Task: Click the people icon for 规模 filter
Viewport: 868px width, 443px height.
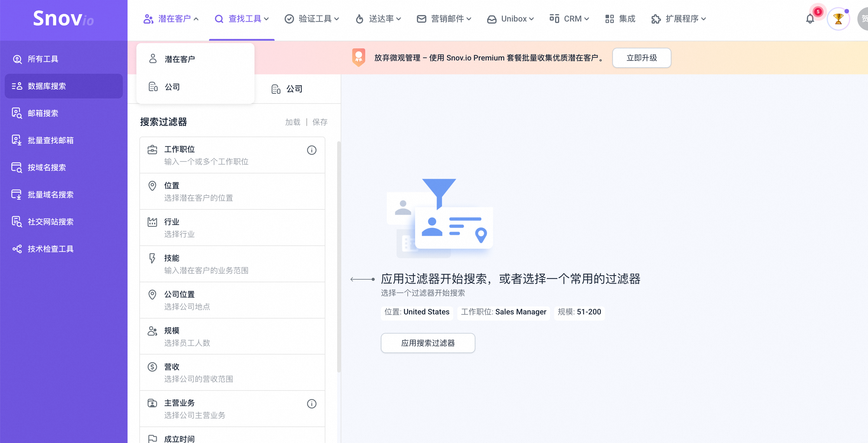Action: point(152,331)
